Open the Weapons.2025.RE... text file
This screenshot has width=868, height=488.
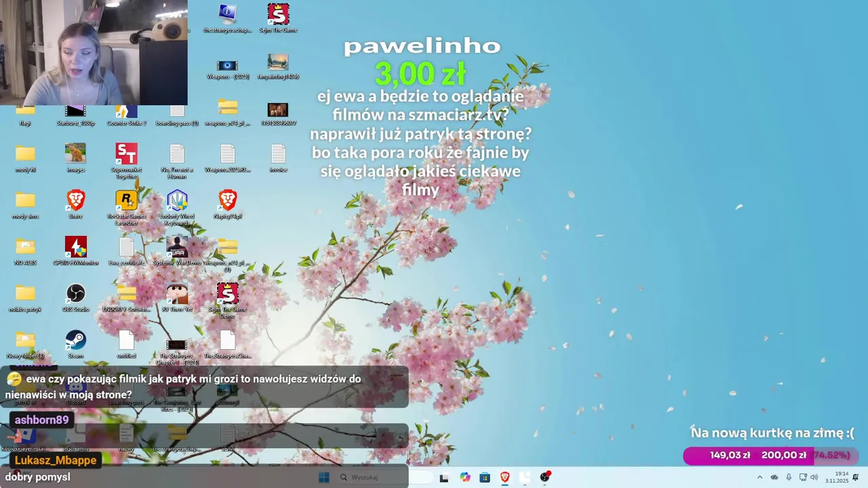(227, 158)
